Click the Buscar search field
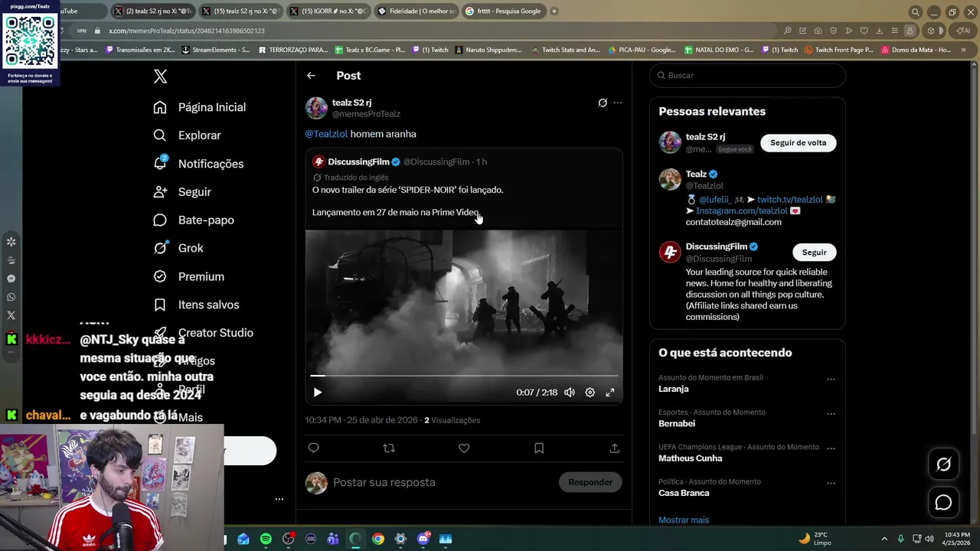 click(x=747, y=75)
